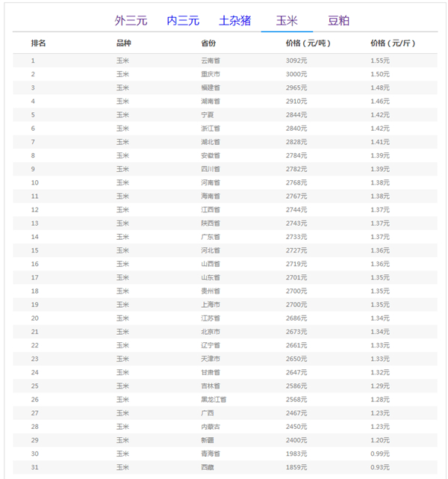Open the 内三元 tab
The height and width of the screenshot is (479, 448).
183,20
